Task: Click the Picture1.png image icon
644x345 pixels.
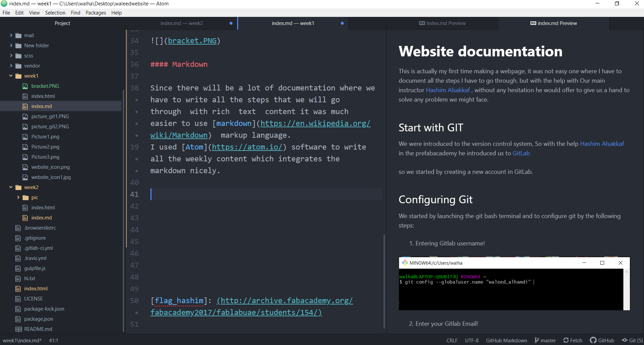Action: click(25, 137)
